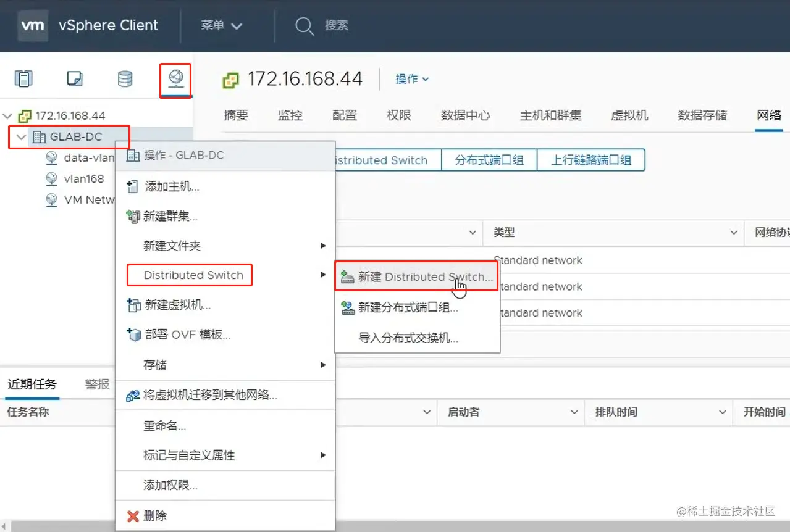The width and height of the screenshot is (790, 532).
Task: Open the column dropdown left of 类型
Action: (x=473, y=233)
